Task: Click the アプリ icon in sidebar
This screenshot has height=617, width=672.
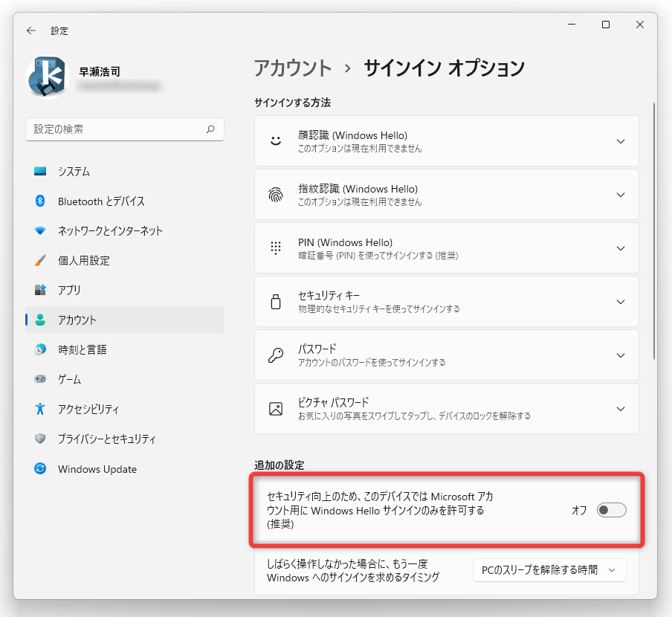Action: click(x=40, y=290)
